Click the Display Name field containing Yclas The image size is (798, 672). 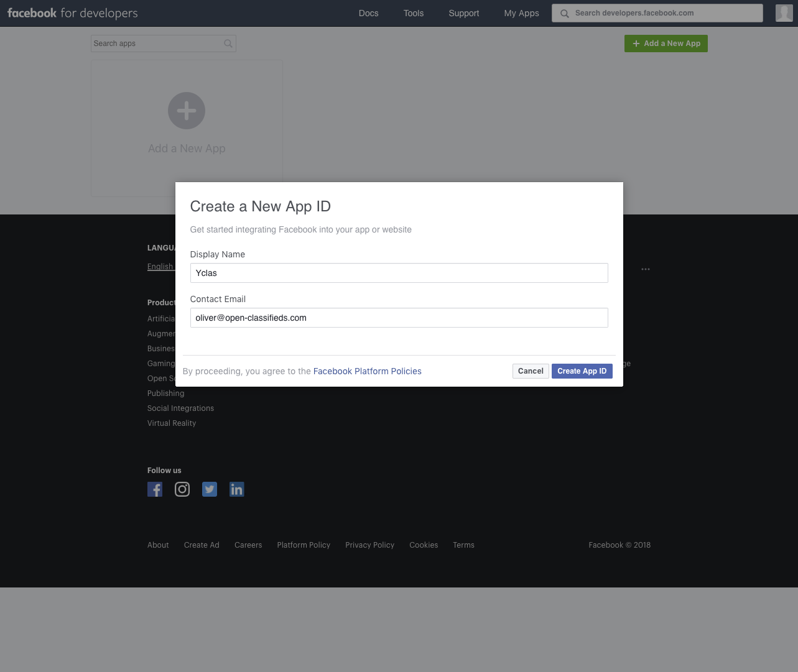[x=399, y=273]
